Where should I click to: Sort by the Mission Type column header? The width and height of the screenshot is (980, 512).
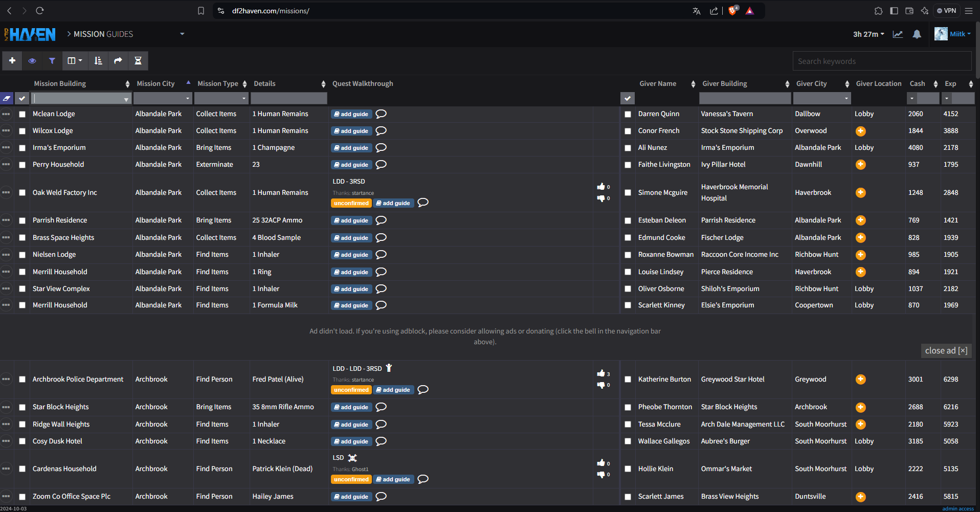click(218, 84)
